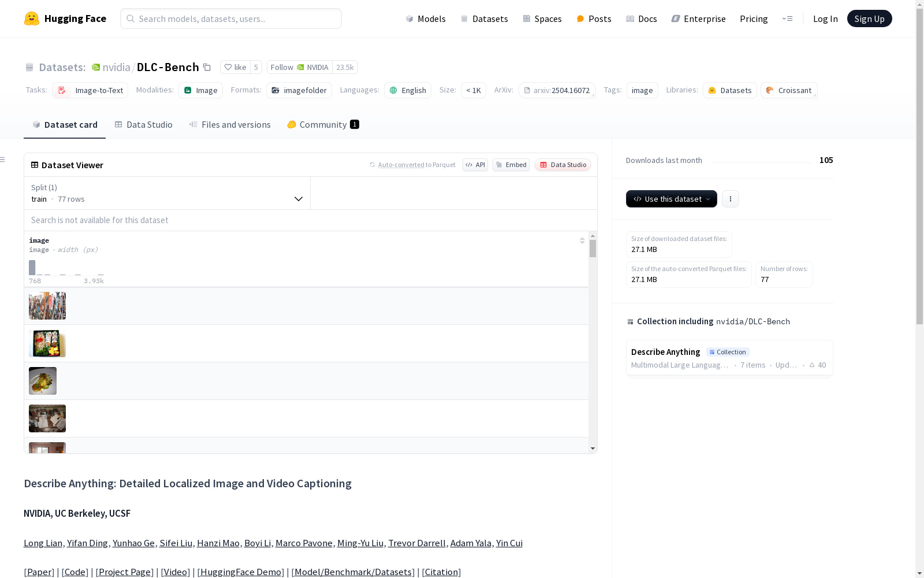Select the Image-to-Text task tag
The height and width of the screenshot is (578, 924).
90,90
